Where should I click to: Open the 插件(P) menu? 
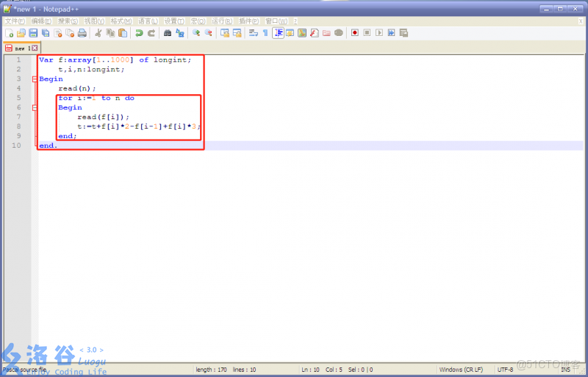click(249, 21)
